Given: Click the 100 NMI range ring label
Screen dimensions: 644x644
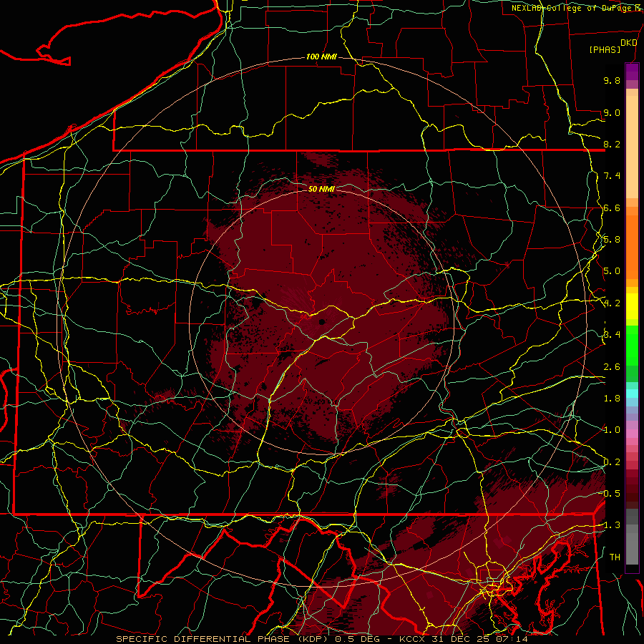Looking at the screenshot, I should pos(321,57).
